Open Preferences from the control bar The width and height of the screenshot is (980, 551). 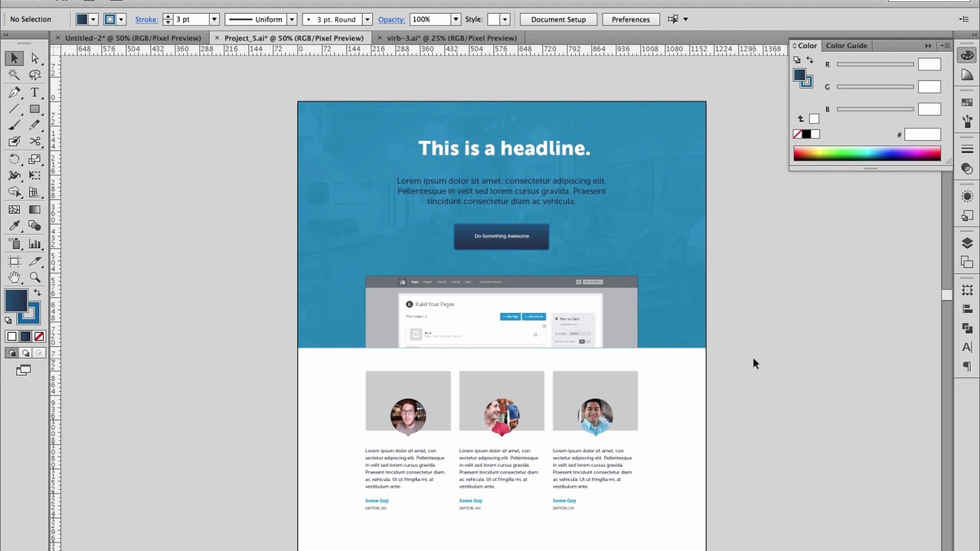pyautogui.click(x=630, y=19)
